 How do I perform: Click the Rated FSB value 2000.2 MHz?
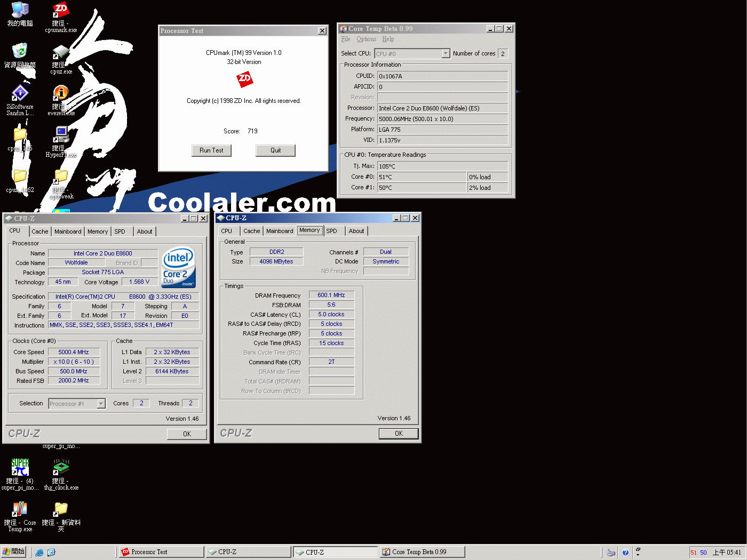click(74, 380)
